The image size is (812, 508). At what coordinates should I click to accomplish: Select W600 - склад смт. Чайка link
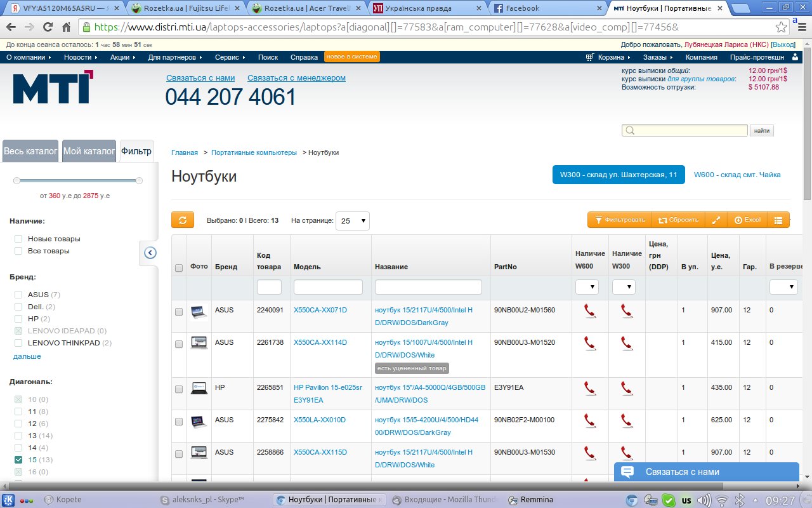pos(737,175)
